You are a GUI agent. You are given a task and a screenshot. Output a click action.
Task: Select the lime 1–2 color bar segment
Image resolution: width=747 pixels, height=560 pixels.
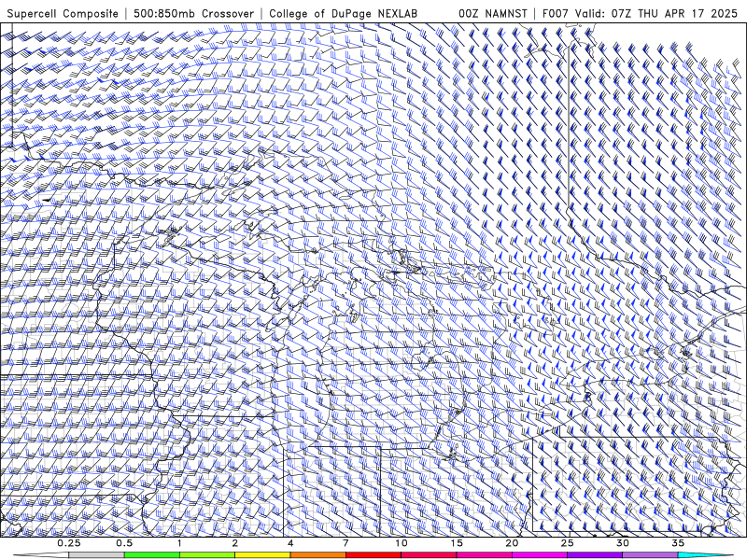point(207,555)
